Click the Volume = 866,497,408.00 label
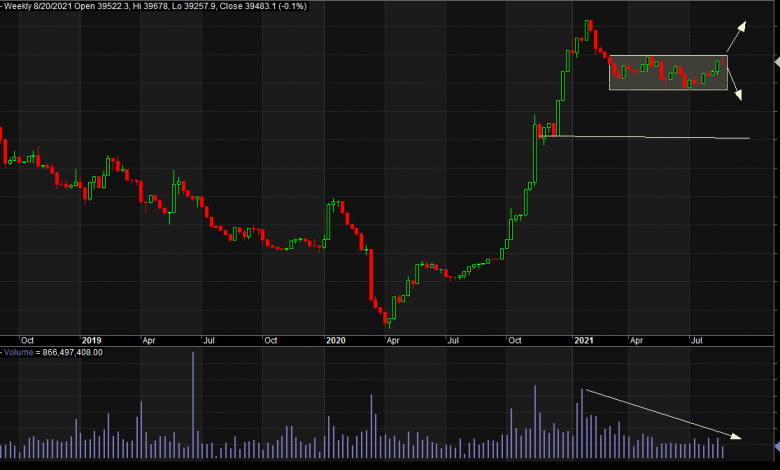780x470 pixels. click(56, 352)
